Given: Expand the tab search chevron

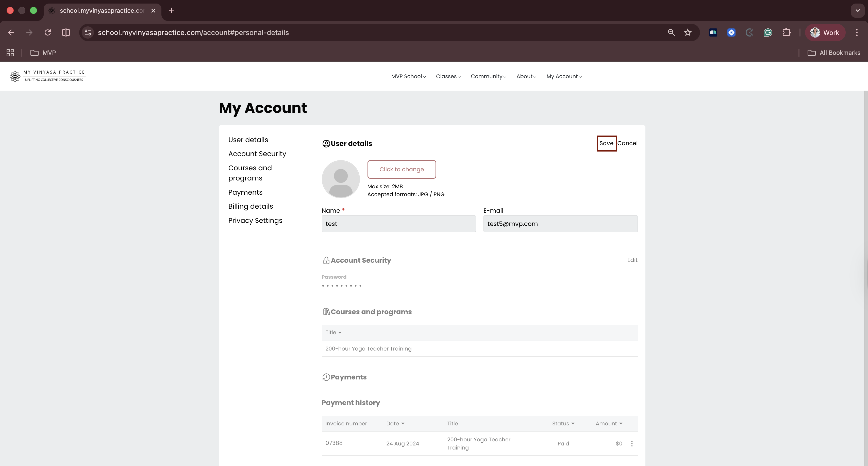Looking at the screenshot, I should tap(858, 10).
